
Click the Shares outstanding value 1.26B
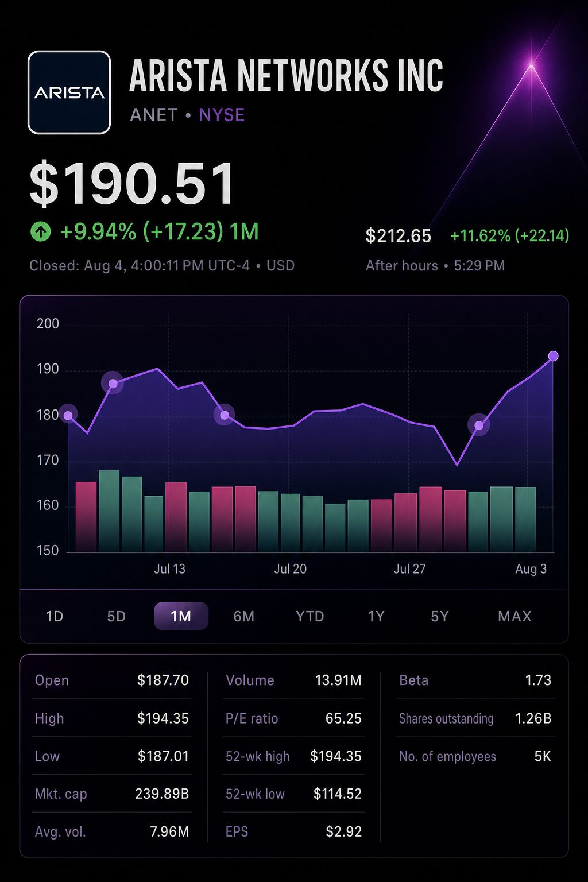pyautogui.click(x=533, y=718)
